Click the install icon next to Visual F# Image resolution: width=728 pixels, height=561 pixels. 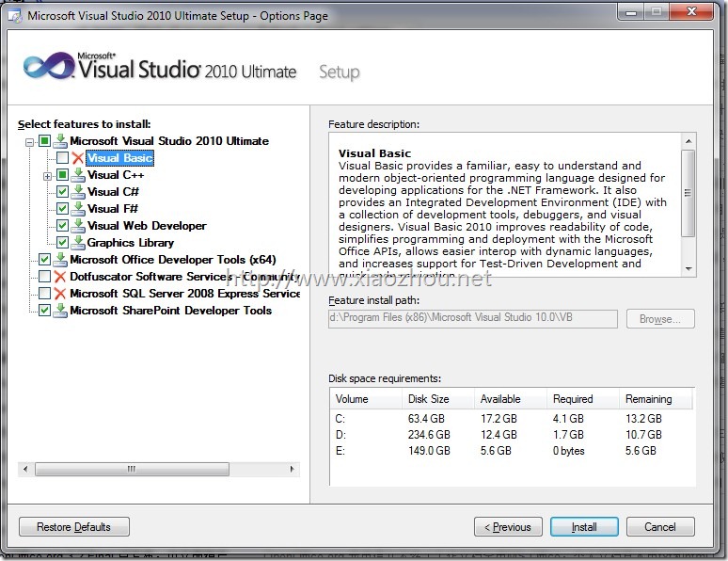(x=78, y=209)
